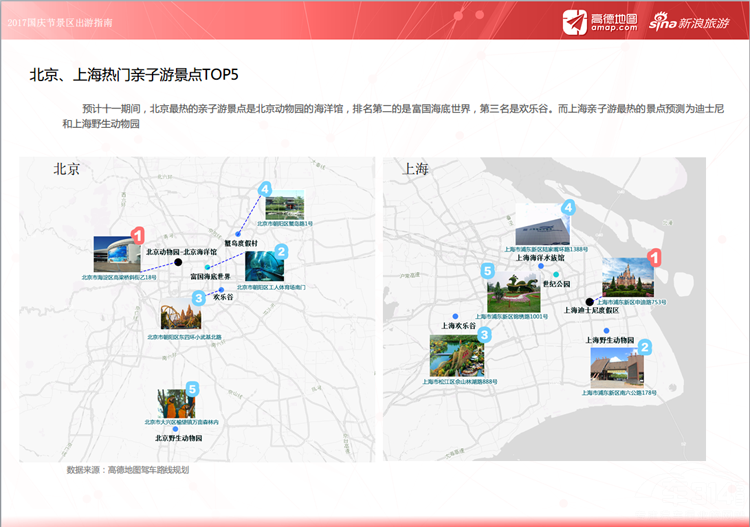
Task: Click the Sina 新浪旅游 logo
Action: (689, 21)
